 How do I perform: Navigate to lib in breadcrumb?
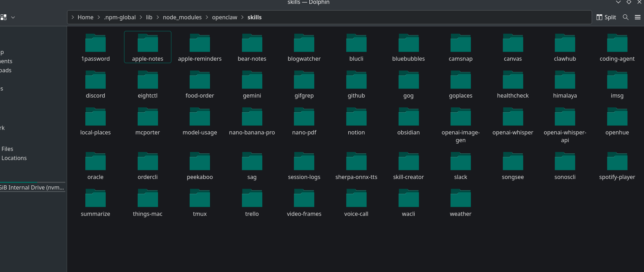pyautogui.click(x=149, y=17)
